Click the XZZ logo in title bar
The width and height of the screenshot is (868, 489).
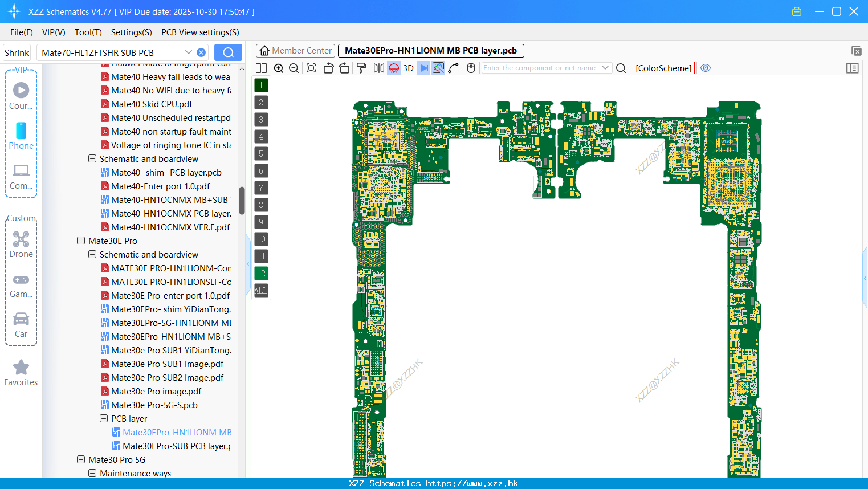[x=14, y=11]
